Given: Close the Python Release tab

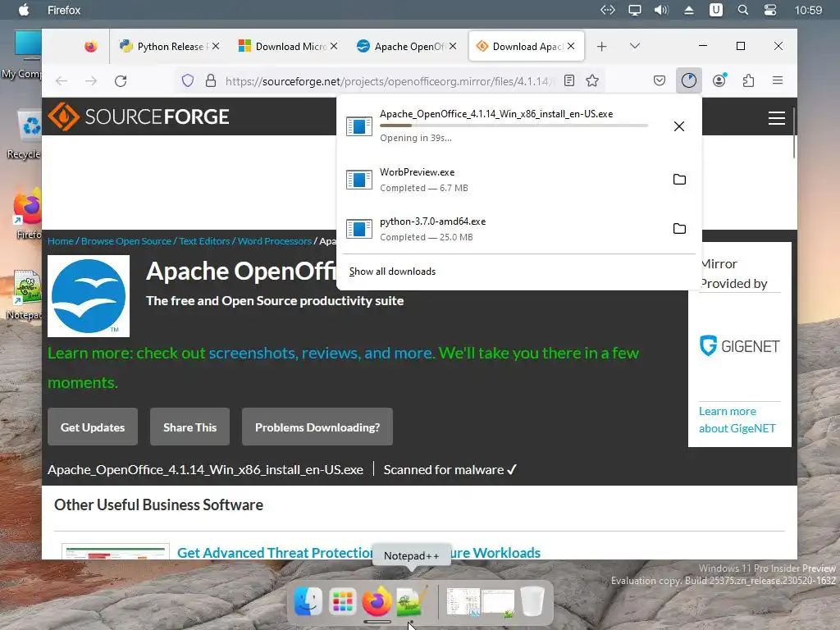Looking at the screenshot, I should [x=216, y=47].
